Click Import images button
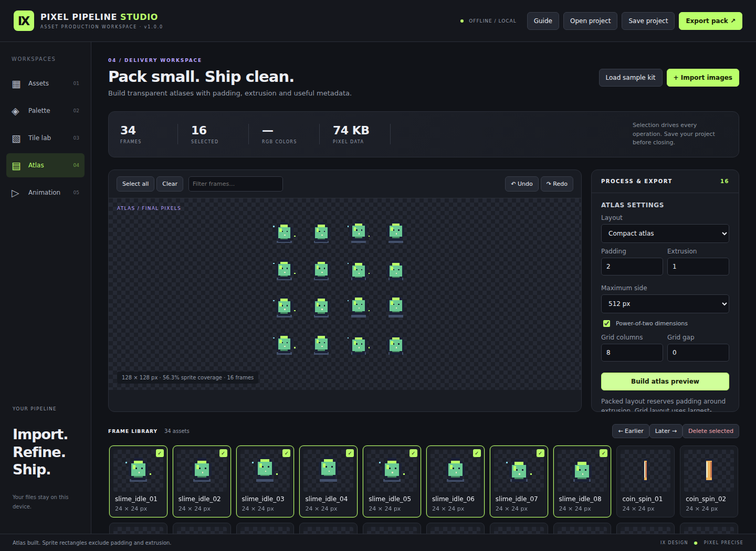This screenshot has height=551, width=756. (702, 78)
